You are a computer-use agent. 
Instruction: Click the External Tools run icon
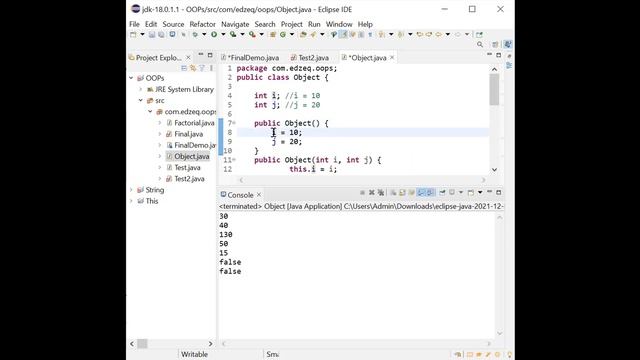252,35
